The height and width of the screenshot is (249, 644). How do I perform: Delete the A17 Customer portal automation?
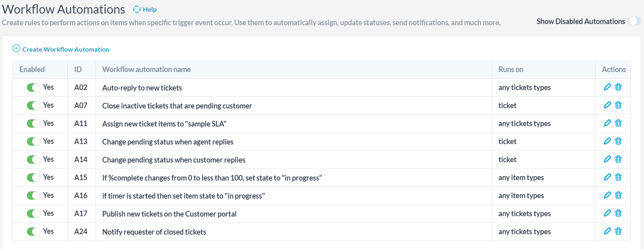point(618,213)
